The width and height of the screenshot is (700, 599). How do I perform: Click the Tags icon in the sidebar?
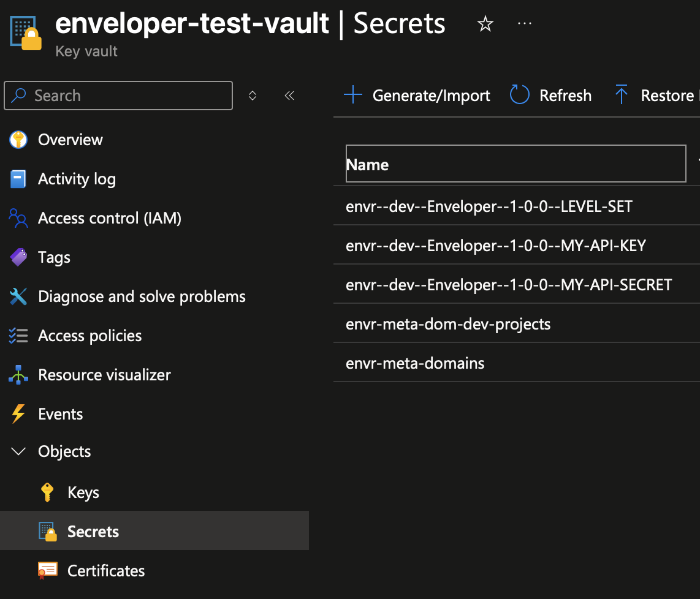tap(18, 257)
